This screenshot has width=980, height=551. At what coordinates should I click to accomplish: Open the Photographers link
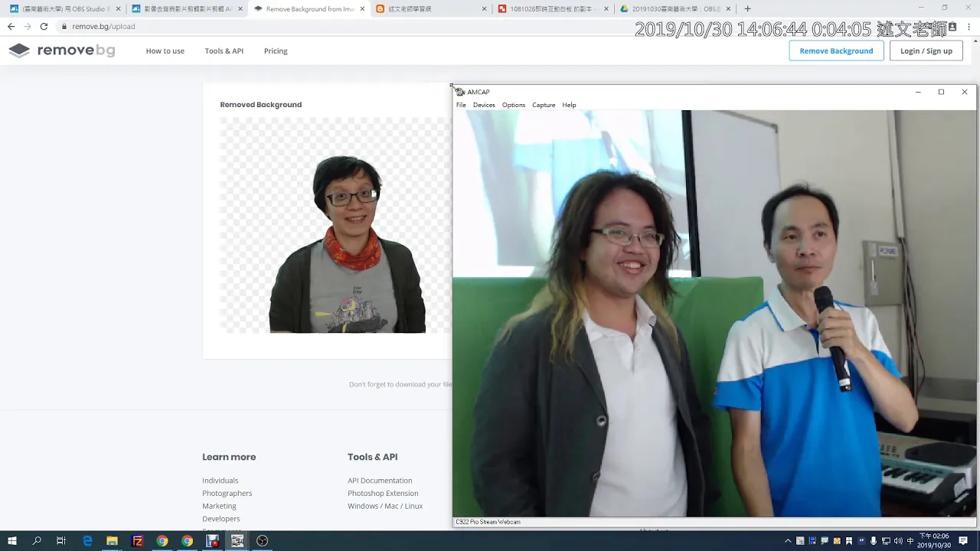coord(227,494)
